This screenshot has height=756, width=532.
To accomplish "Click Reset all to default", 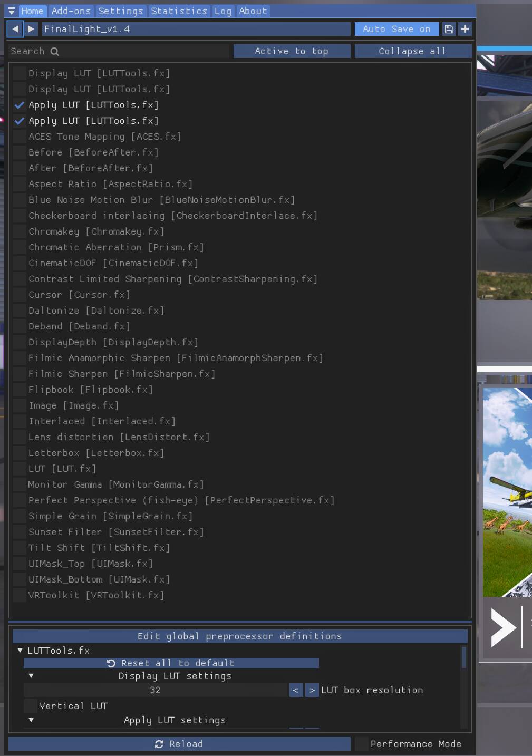I will click(171, 663).
